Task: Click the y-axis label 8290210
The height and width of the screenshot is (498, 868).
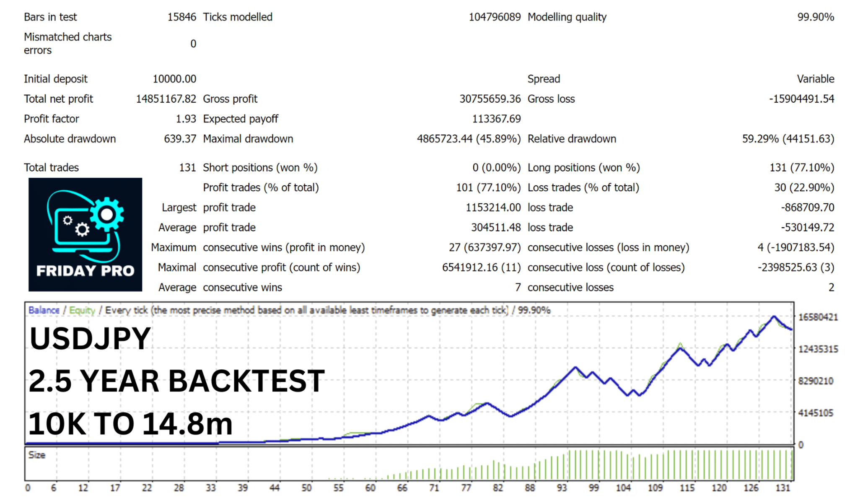Action: point(816,381)
